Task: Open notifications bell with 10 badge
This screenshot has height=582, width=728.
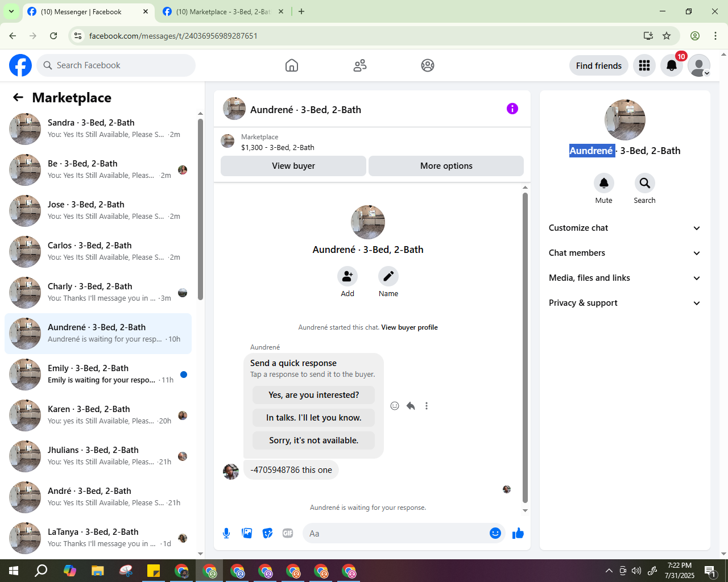Action: click(672, 65)
